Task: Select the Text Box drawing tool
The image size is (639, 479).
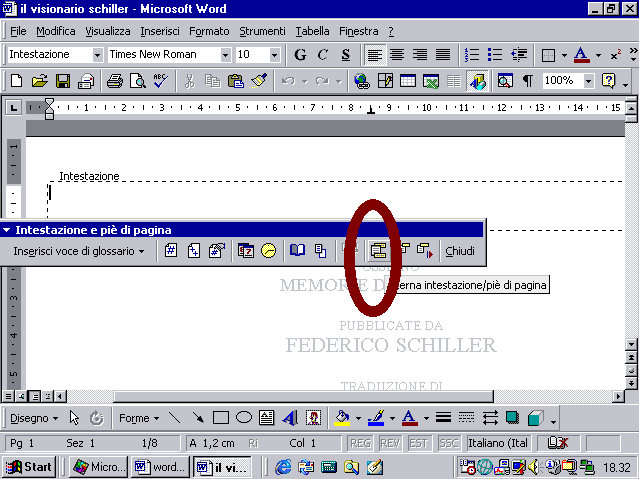Action: [267, 418]
